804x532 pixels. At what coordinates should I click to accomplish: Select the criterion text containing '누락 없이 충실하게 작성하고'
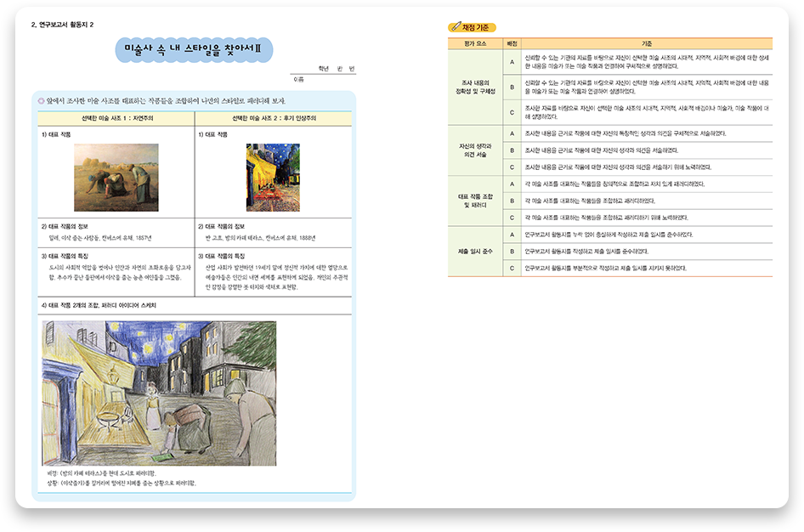click(609, 235)
